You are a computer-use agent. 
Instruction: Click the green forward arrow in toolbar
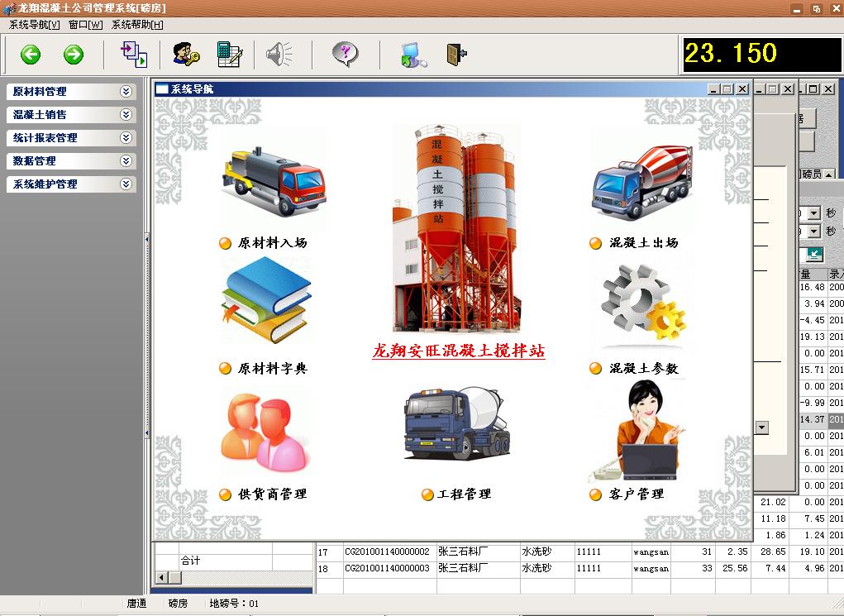[74, 55]
